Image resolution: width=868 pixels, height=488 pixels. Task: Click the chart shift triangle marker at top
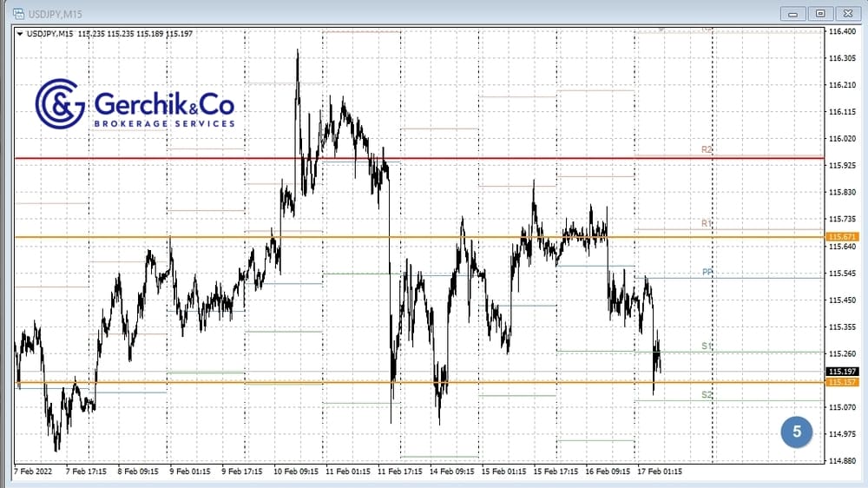tap(661, 29)
